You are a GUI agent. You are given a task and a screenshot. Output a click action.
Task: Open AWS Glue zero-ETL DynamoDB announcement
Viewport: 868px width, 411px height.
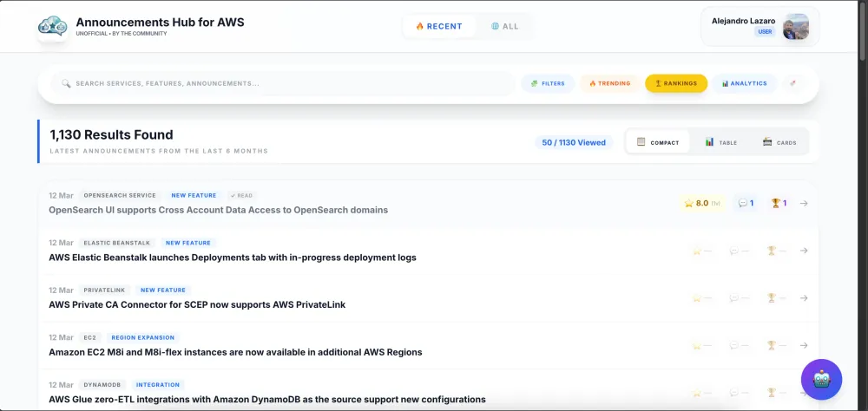267,400
